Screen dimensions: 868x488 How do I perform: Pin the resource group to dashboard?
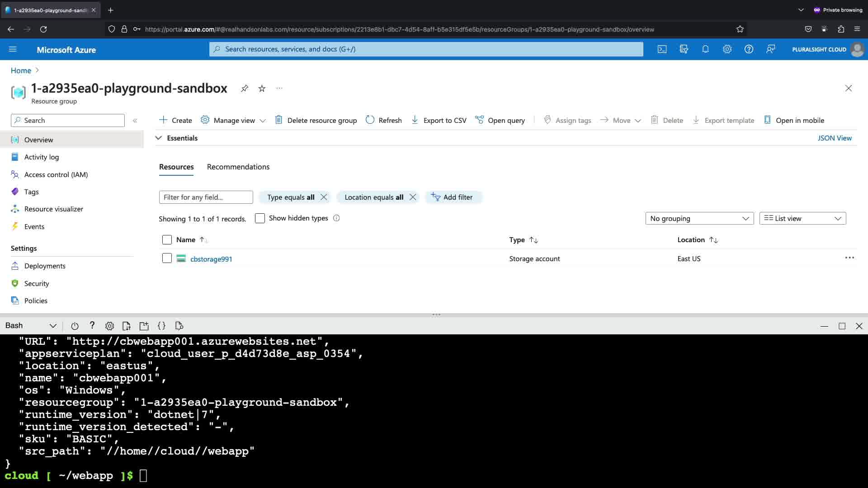click(245, 89)
